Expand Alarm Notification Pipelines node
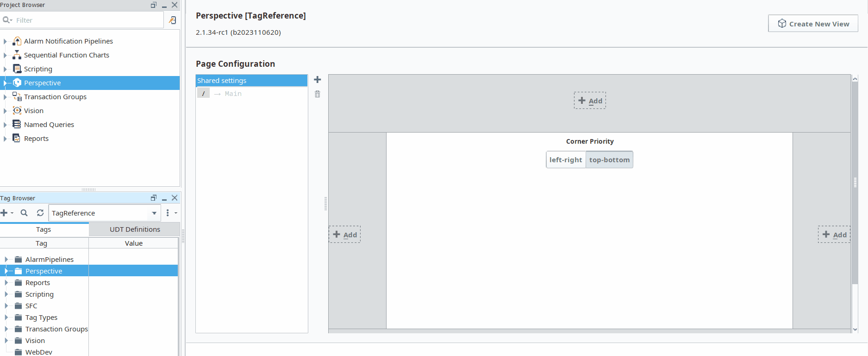 (x=5, y=41)
